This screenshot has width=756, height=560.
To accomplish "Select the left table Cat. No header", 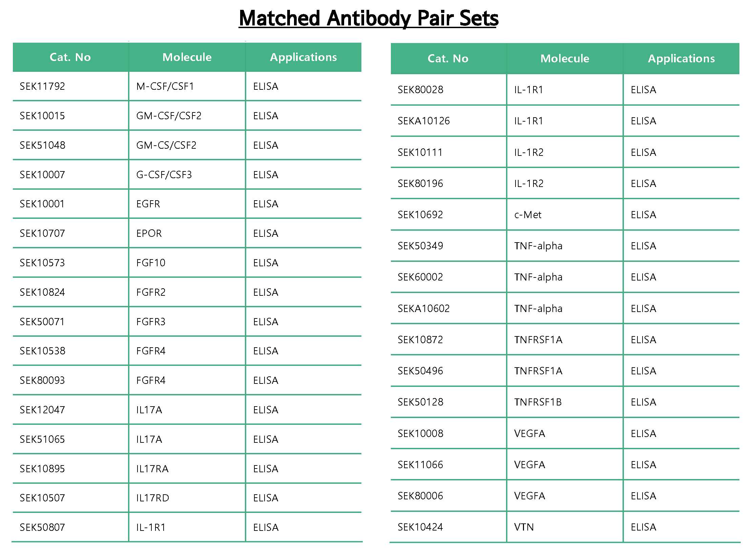I will click(70, 57).
